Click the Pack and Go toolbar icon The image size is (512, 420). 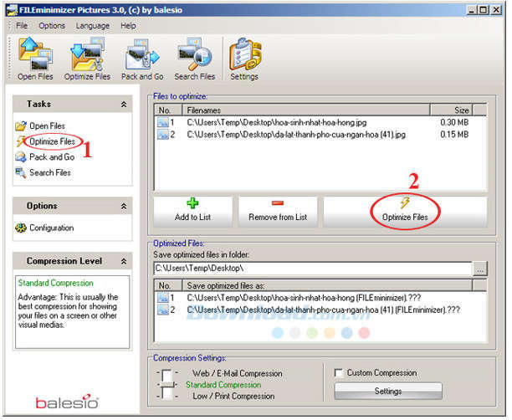tap(142, 59)
